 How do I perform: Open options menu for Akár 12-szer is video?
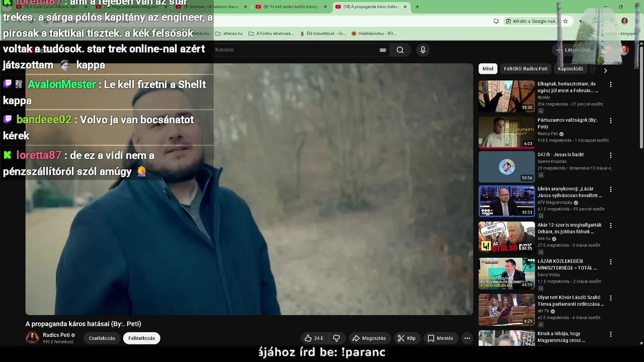(611, 226)
